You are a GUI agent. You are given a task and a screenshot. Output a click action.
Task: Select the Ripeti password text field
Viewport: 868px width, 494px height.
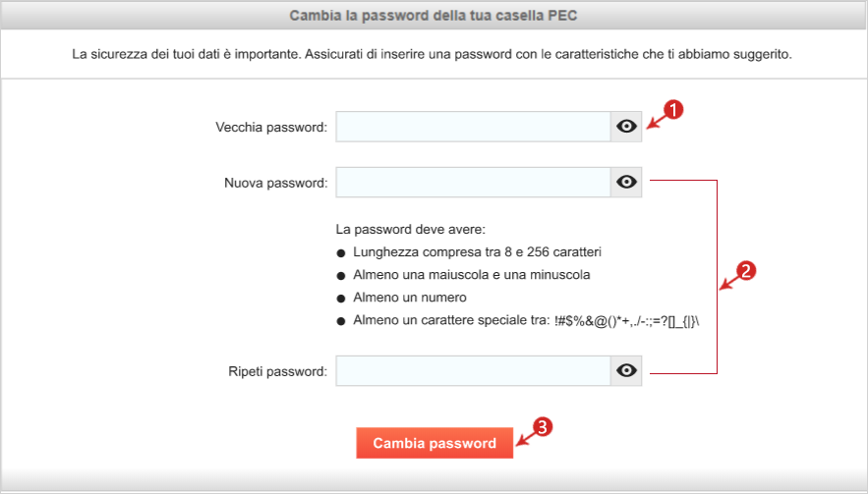pyautogui.click(x=473, y=370)
